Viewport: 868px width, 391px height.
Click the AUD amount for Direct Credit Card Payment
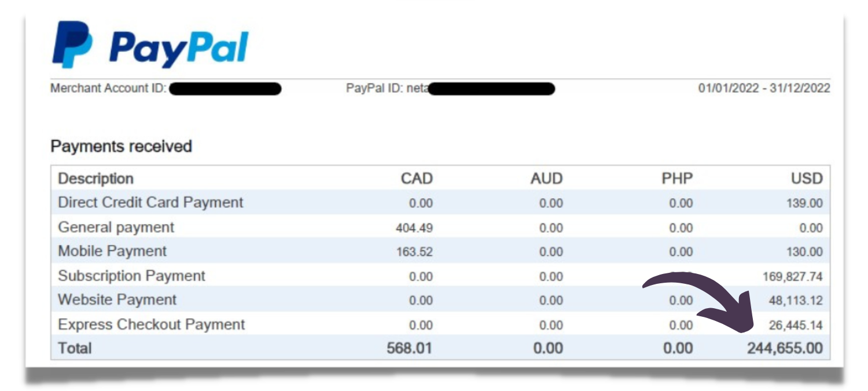pyautogui.click(x=551, y=204)
